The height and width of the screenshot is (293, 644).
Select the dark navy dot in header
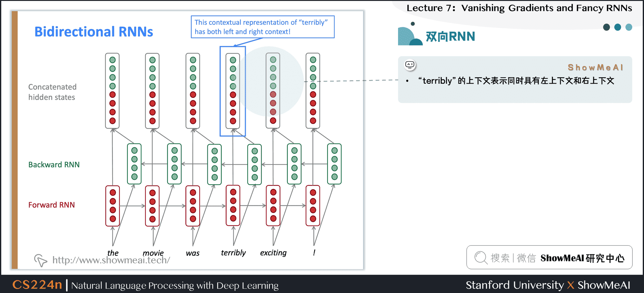coord(607,27)
